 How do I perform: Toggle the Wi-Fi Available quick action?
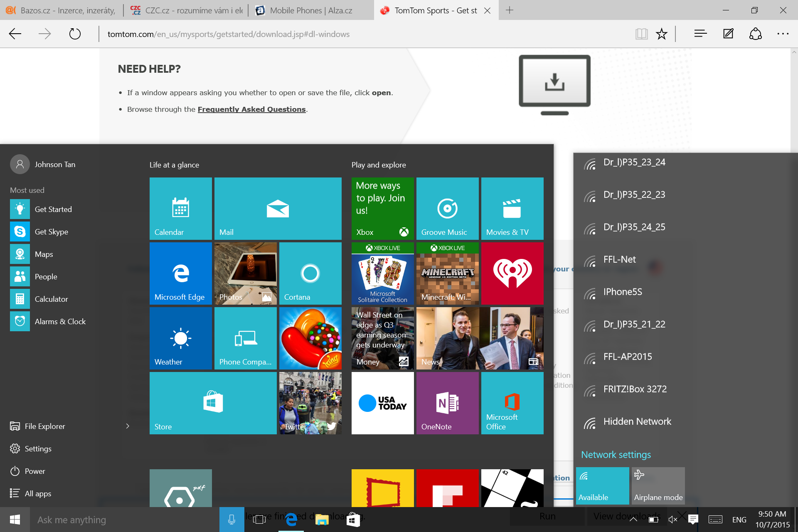tap(602, 485)
